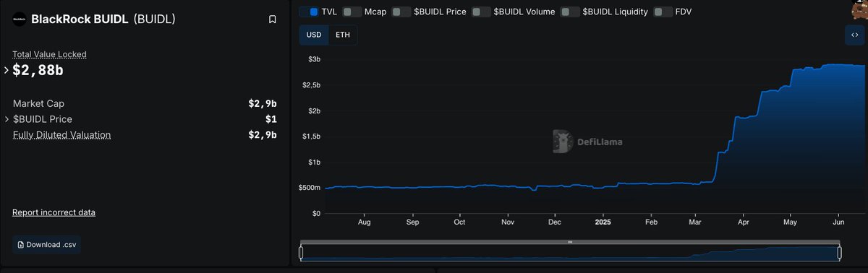Screen dimensions: 868x273
Task: Click the 2025 x-axis label
Action: (x=603, y=223)
